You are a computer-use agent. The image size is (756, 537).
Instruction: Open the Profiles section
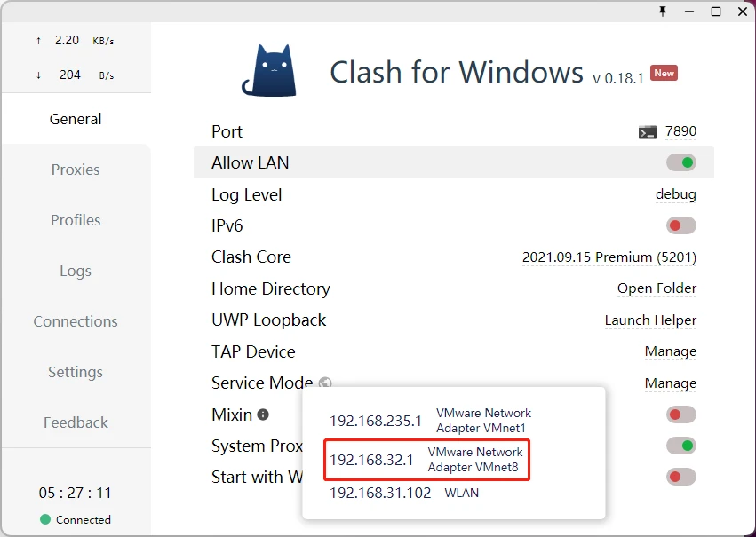pyautogui.click(x=76, y=220)
